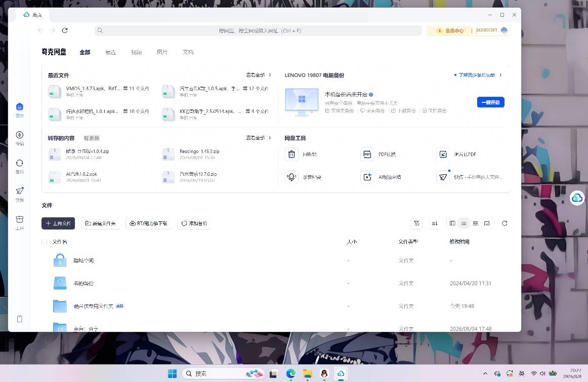Image resolution: width=588 pixels, height=382 pixels.
Task: Open the 首页 home icon in sidebar
Action: click(x=20, y=107)
